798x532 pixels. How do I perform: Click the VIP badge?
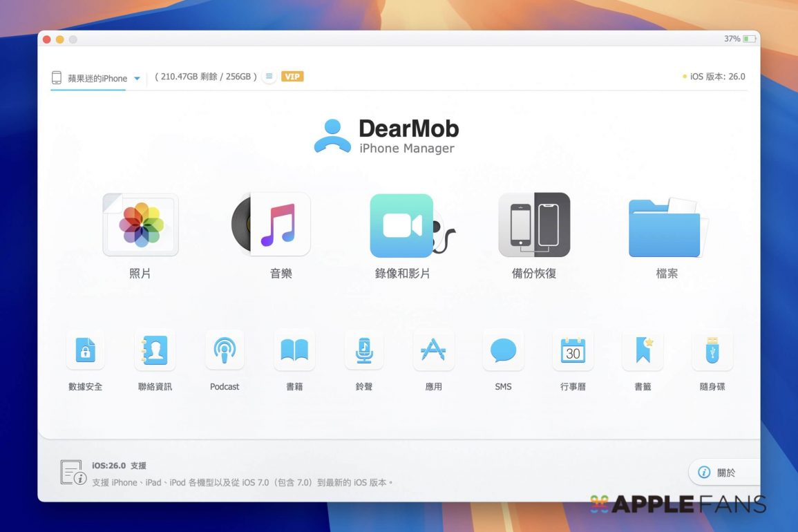[292, 77]
